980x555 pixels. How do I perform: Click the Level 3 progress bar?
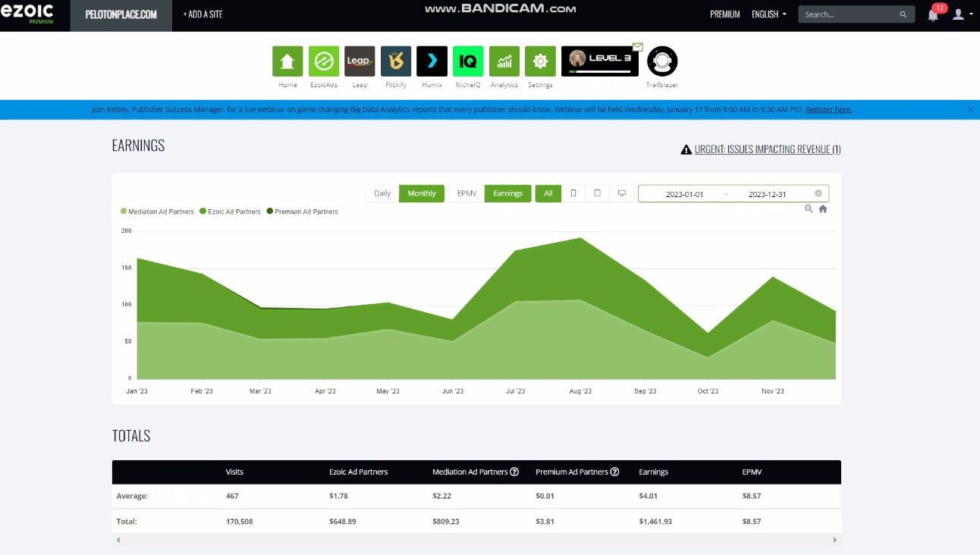[599, 72]
